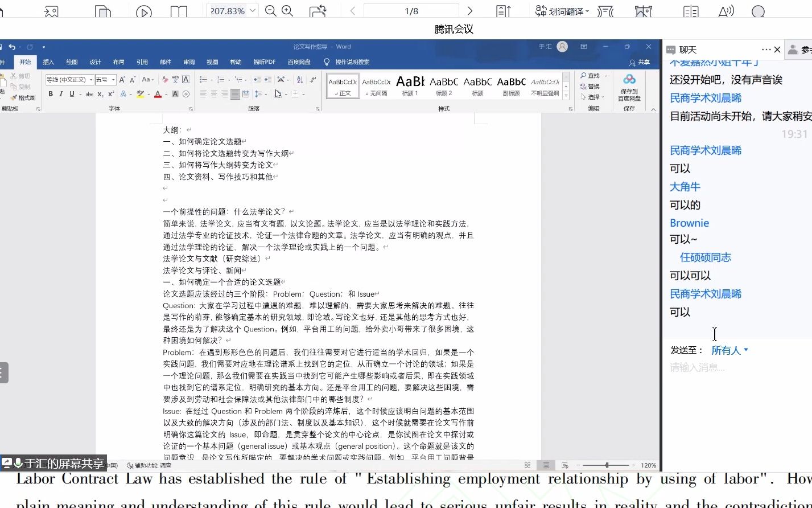Open the Change Case (Aa) dropdown
Screen dimensions: 812x508
point(148,80)
